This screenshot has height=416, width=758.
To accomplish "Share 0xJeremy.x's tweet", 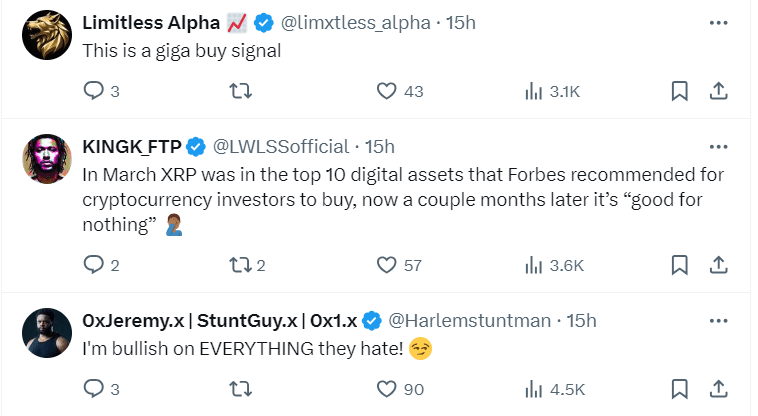I will click(717, 389).
